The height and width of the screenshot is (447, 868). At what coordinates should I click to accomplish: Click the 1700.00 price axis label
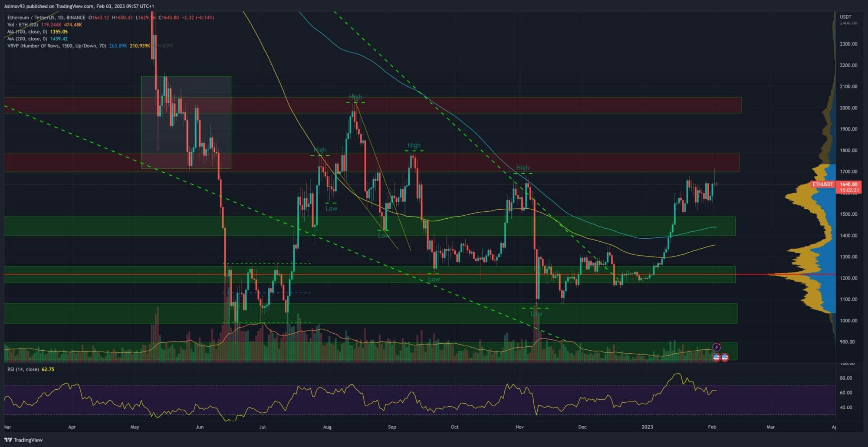[x=848, y=171]
